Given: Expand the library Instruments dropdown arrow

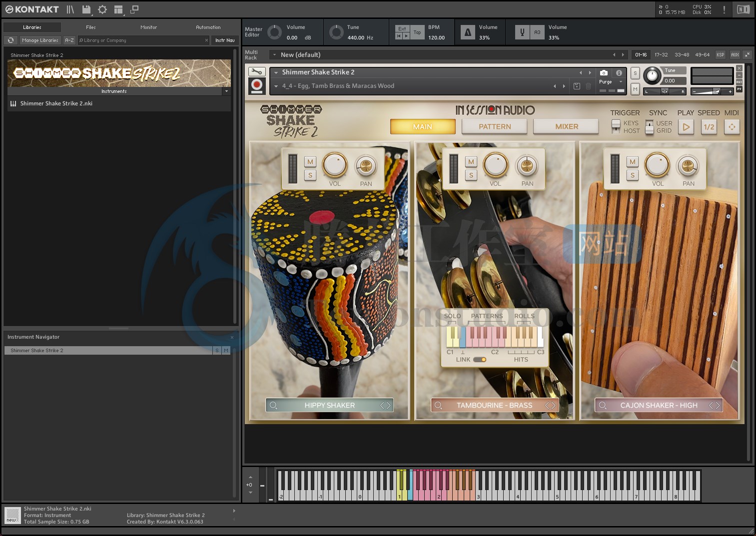Looking at the screenshot, I should 226,91.
